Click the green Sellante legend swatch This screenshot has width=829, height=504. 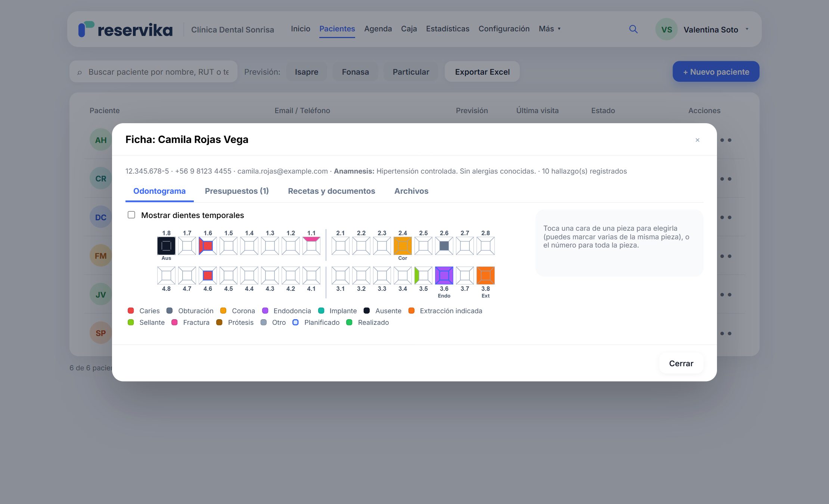click(x=131, y=322)
